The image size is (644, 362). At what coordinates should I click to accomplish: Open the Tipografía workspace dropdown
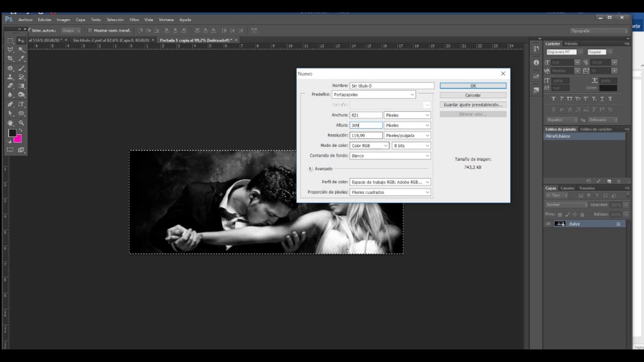click(x=599, y=31)
